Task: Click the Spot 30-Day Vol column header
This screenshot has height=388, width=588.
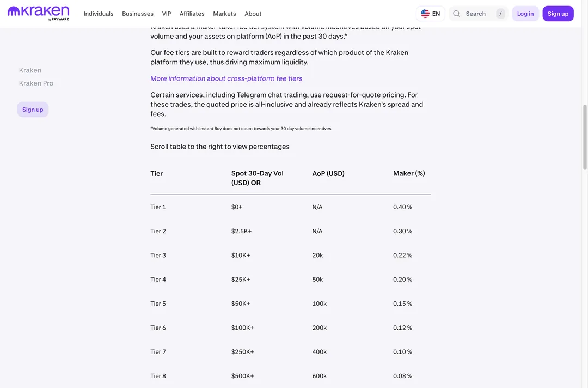Action: (x=257, y=178)
